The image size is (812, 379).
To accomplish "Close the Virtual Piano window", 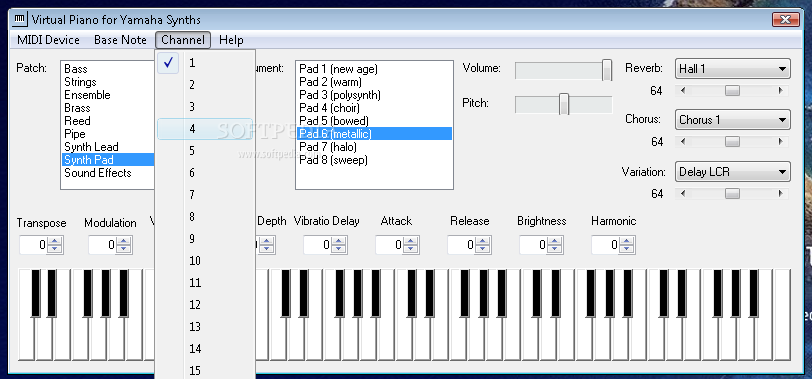I will coord(786,20).
